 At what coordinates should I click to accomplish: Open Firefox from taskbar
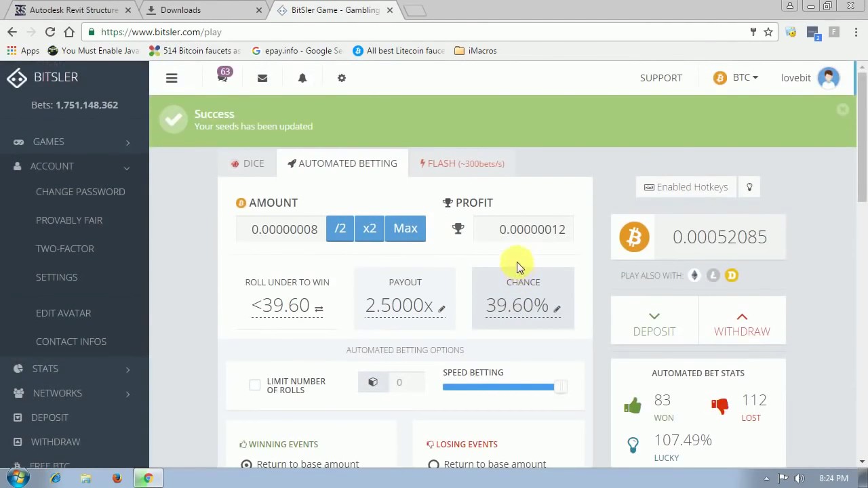pos(117,478)
